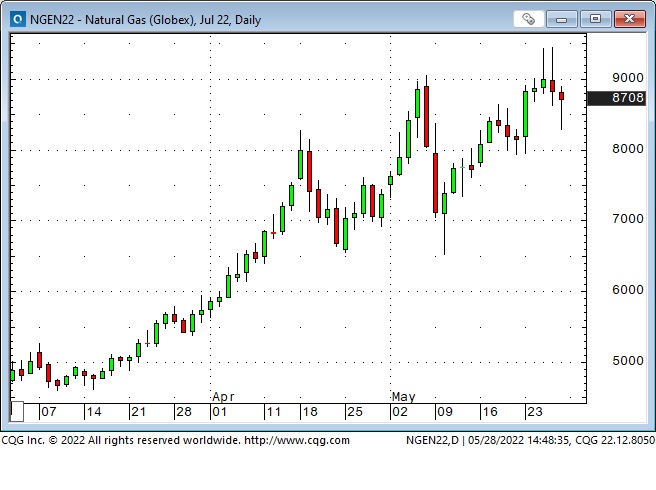Click the last red candlestick near 8708
This screenshot has height=490, width=656.
tap(561, 96)
